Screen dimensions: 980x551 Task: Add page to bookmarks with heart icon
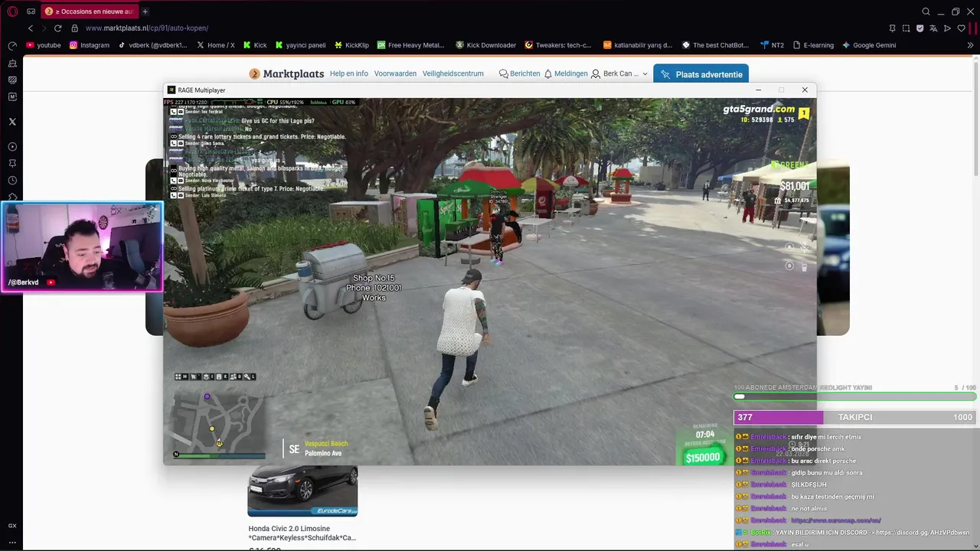961,28
